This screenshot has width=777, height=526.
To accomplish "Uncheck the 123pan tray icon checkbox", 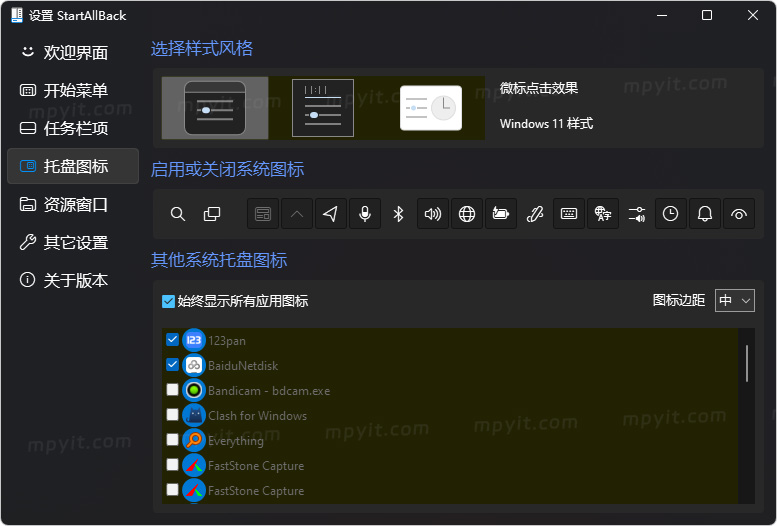I will tap(172, 340).
